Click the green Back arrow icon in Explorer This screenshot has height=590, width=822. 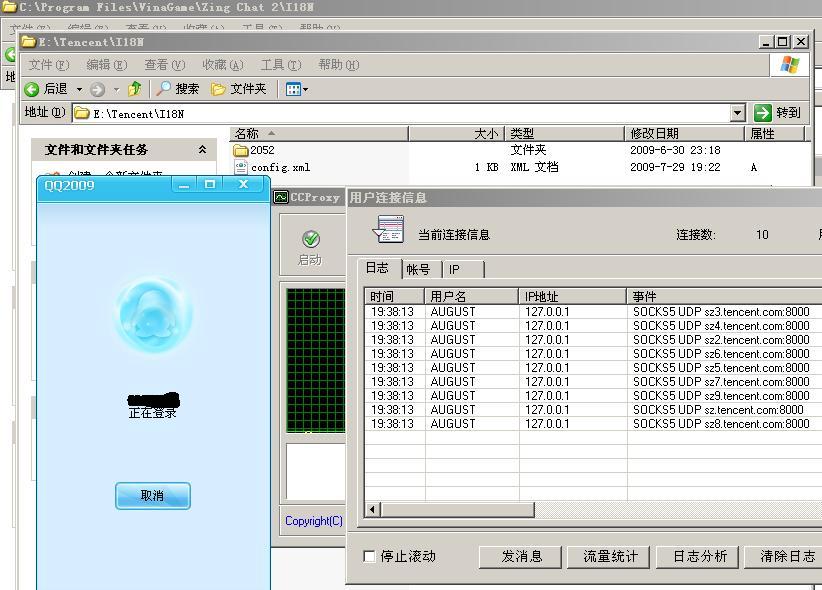click(x=31, y=89)
